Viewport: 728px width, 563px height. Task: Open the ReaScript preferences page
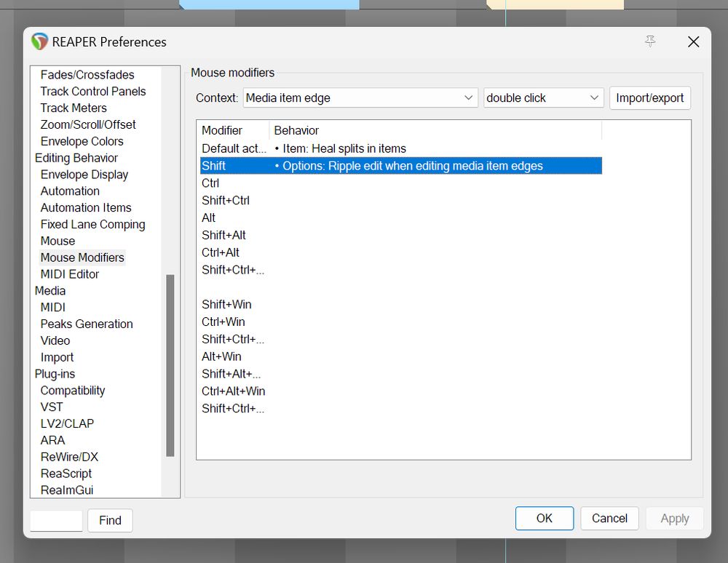click(x=66, y=474)
